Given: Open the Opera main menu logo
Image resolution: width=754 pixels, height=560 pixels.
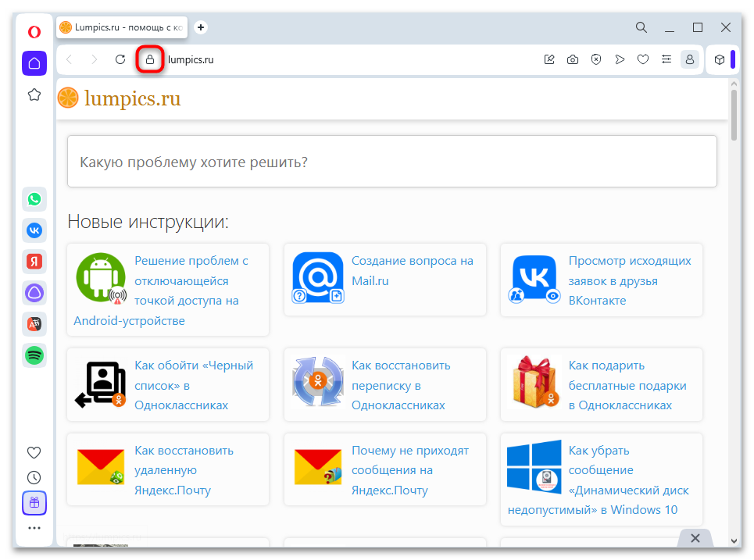Looking at the screenshot, I should coord(34,32).
